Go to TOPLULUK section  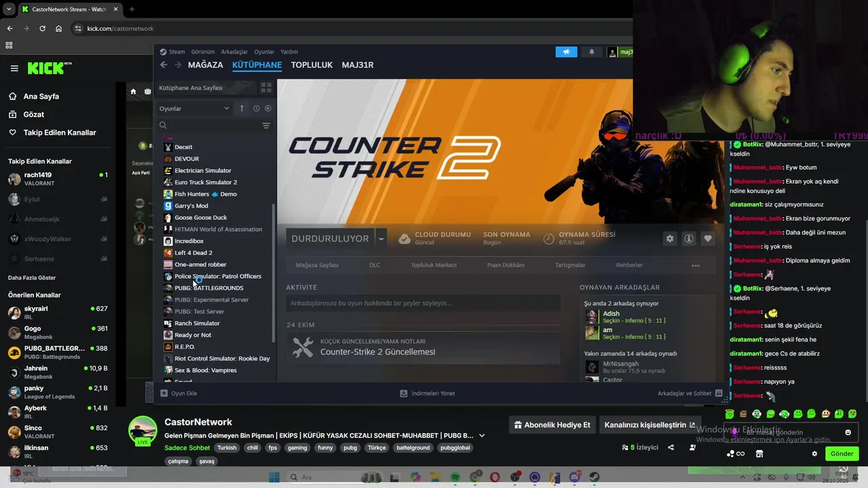312,65
